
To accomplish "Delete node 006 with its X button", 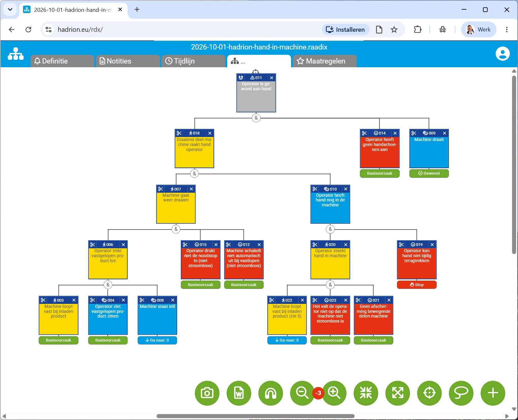I will pos(123,245).
